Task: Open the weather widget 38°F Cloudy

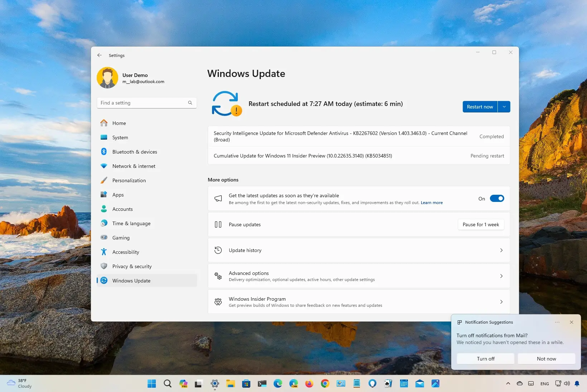Action: (x=19, y=383)
